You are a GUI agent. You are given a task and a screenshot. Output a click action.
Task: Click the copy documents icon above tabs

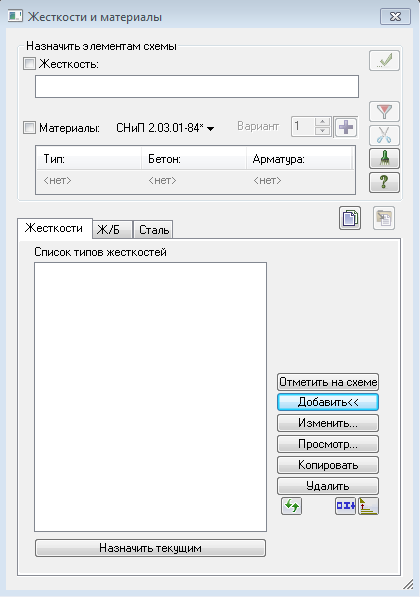coord(350,218)
